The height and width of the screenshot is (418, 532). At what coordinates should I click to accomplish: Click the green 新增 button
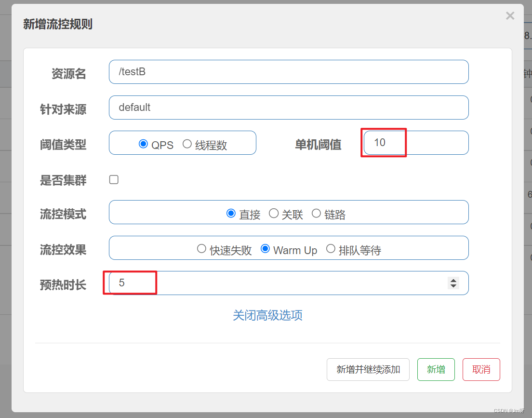pos(436,369)
